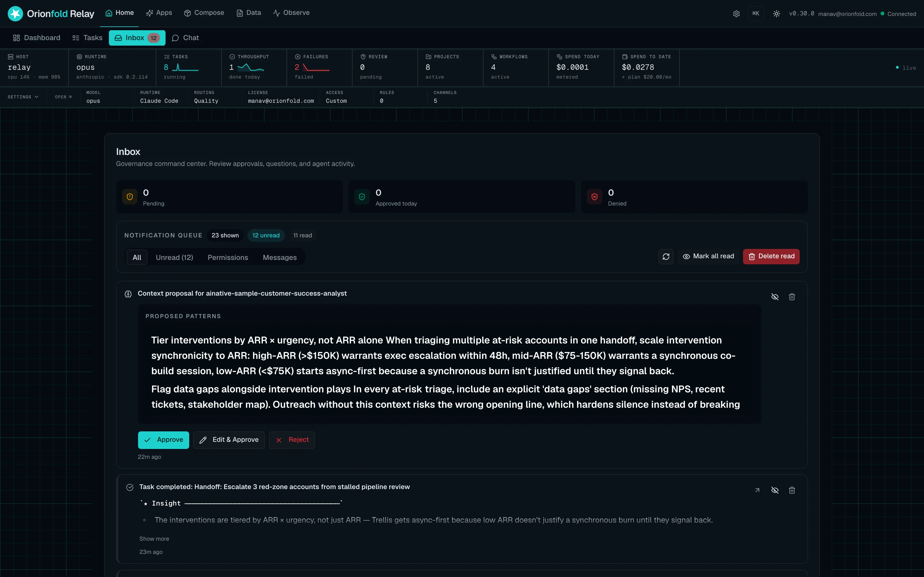Screen dimensions: 924x577
Task: Go to the Tasks tab
Action: point(87,38)
